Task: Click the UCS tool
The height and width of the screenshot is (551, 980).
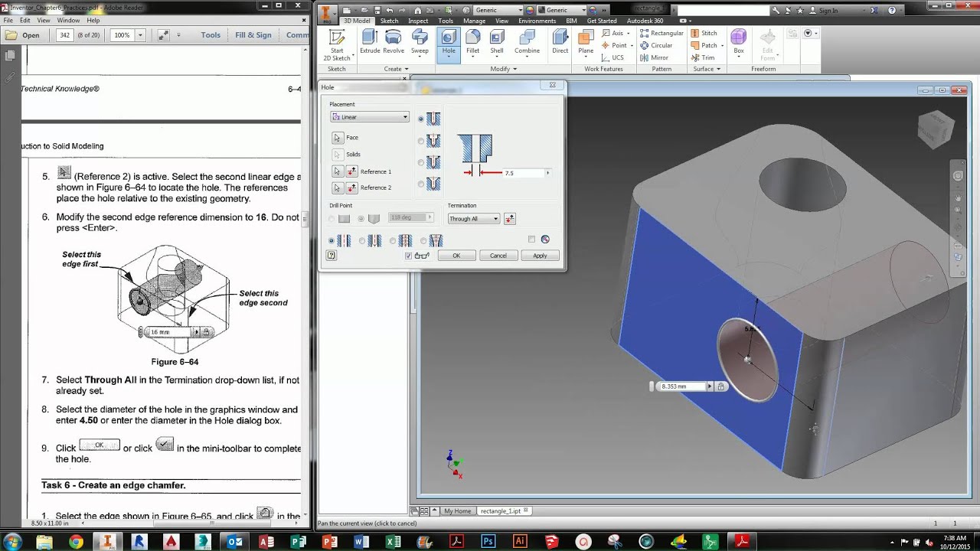Action: coord(612,57)
